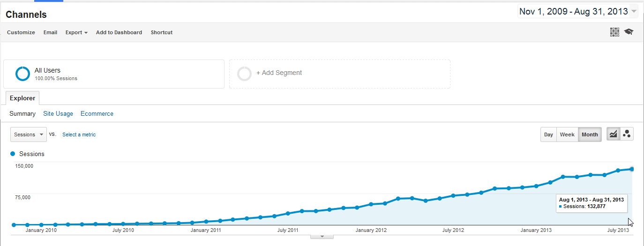
Task: Set graph interval to Day
Action: pyautogui.click(x=548, y=134)
